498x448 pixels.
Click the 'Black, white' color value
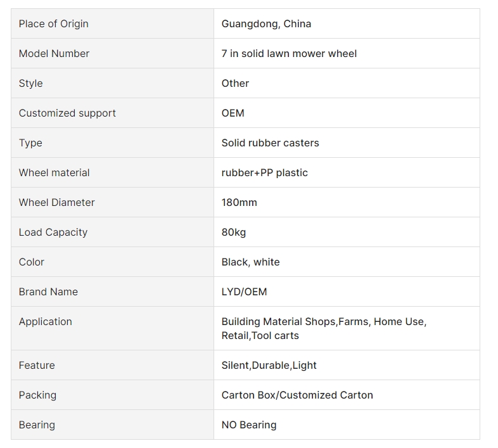click(x=251, y=262)
